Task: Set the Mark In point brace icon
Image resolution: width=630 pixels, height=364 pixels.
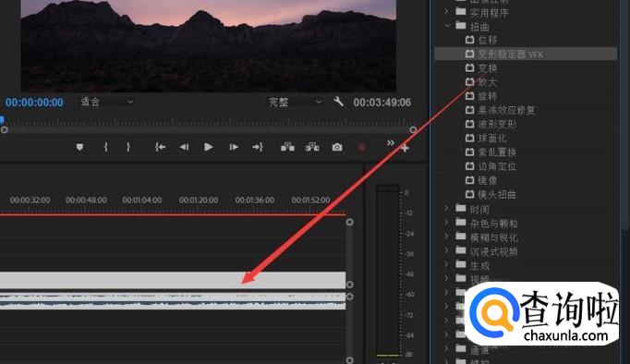Action: pos(105,147)
